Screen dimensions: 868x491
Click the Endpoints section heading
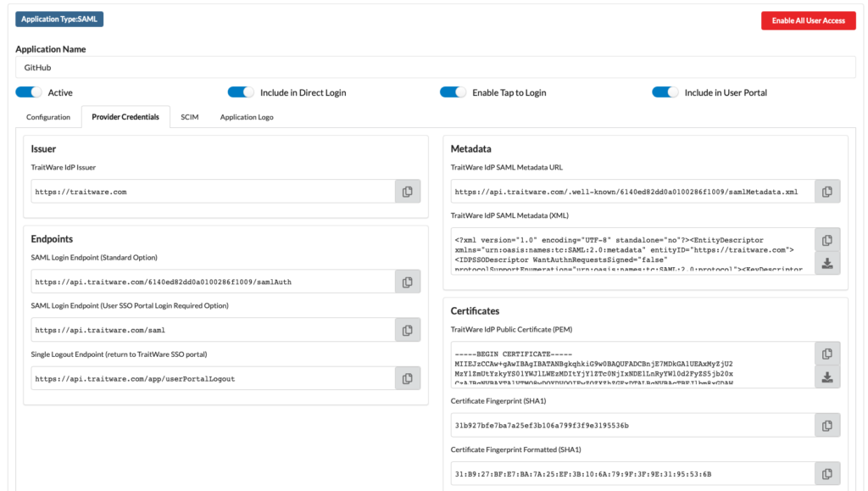[x=52, y=238]
